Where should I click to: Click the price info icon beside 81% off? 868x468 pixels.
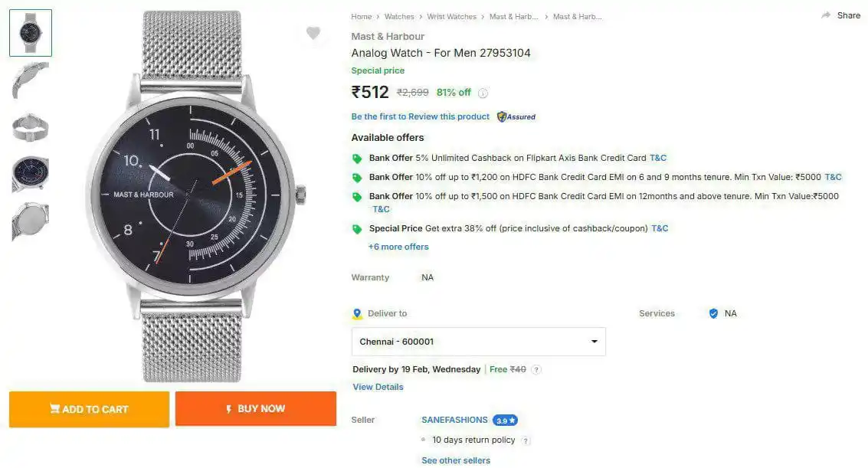483,93
